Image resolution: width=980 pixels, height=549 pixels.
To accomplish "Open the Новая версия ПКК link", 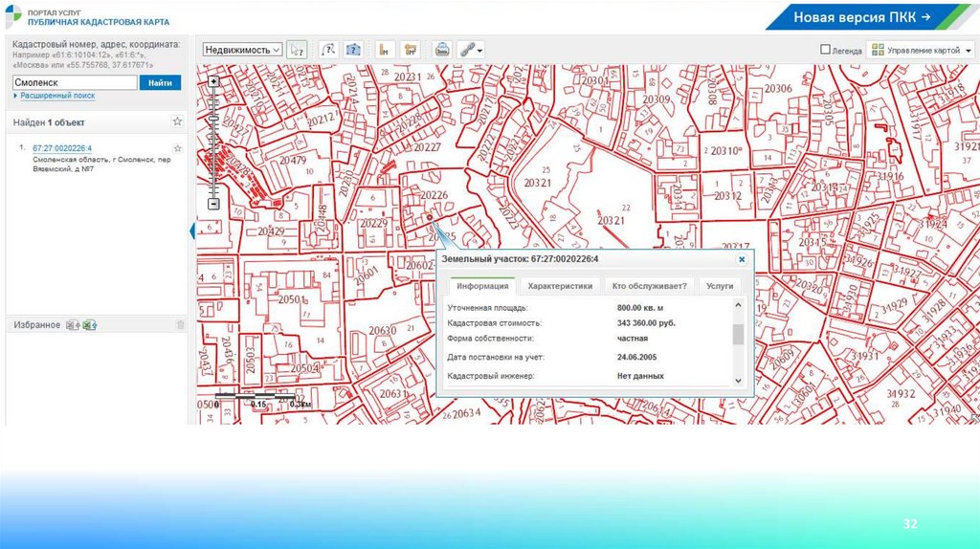I will pos(861,17).
